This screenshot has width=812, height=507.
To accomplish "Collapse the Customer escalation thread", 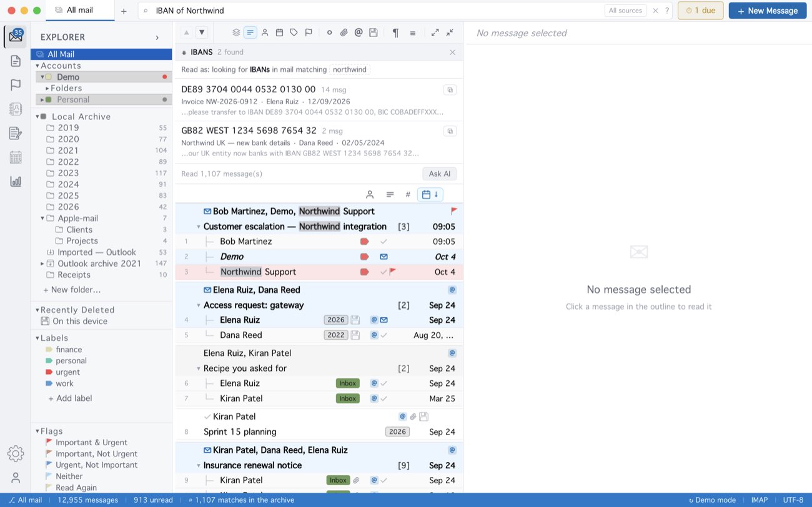I will (x=199, y=227).
